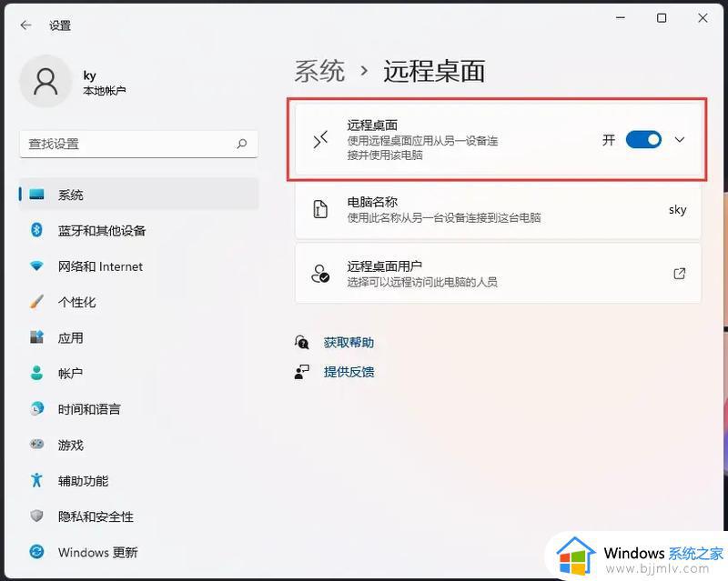The image size is (728, 581).
Task: Click the person icon beside 帐户
Action: pos(36,373)
